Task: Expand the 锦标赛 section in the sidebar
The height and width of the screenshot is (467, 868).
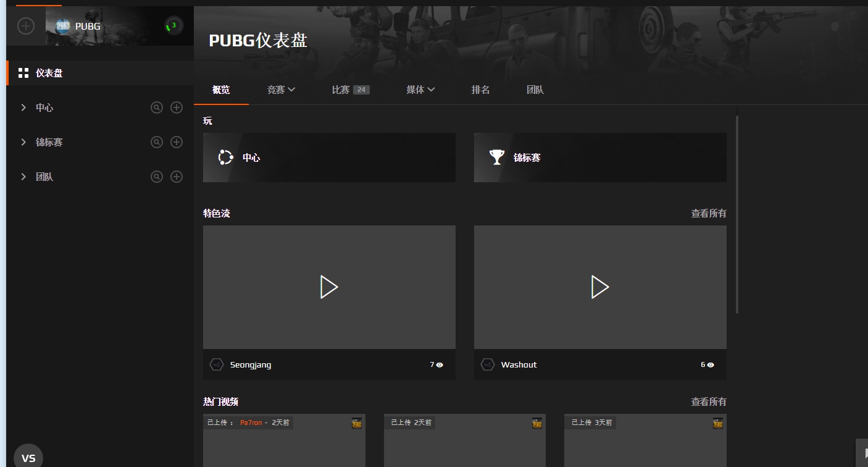Action: click(x=23, y=142)
